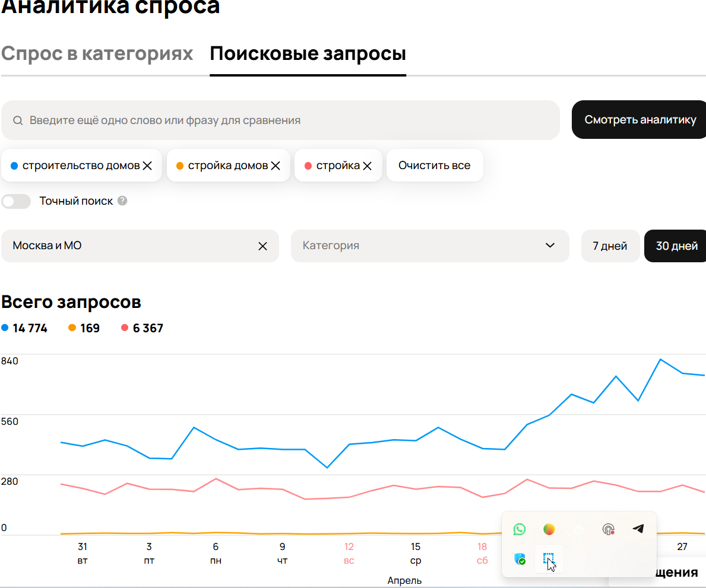Open Windows Security shield tray icon

coord(520,559)
